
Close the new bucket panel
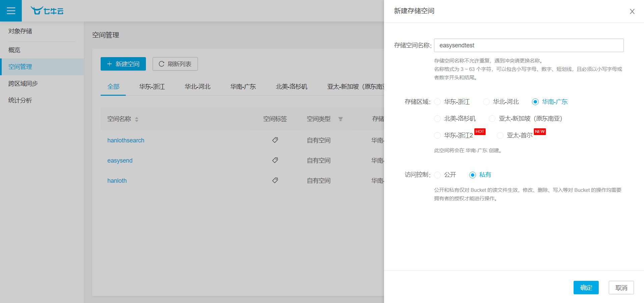click(x=632, y=11)
